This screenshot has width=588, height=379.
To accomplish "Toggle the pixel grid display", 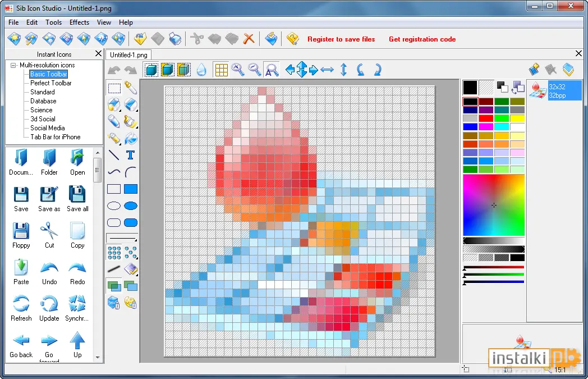I will pyautogui.click(x=221, y=70).
